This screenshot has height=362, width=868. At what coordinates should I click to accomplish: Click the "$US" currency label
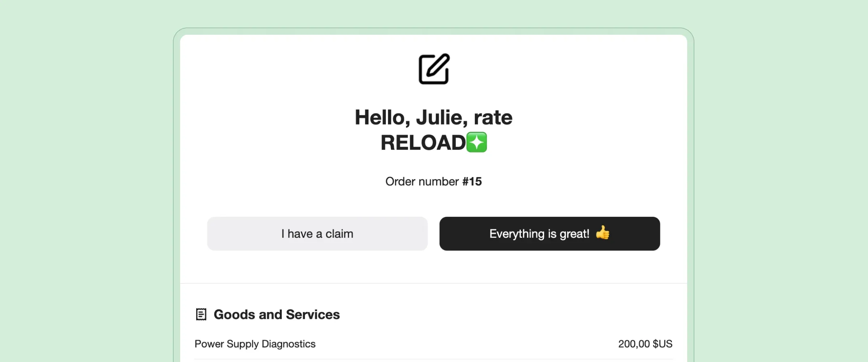[662, 344]
